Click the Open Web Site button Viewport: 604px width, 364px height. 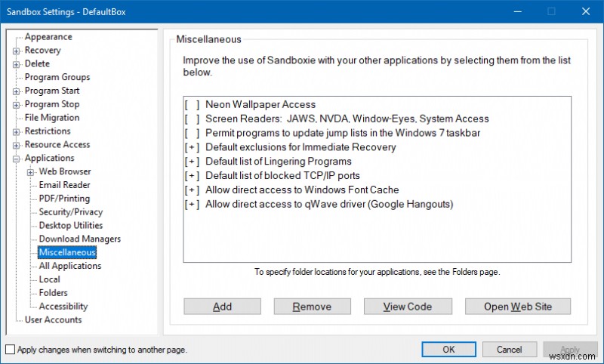pyautogui.click(x=517, y=307)
